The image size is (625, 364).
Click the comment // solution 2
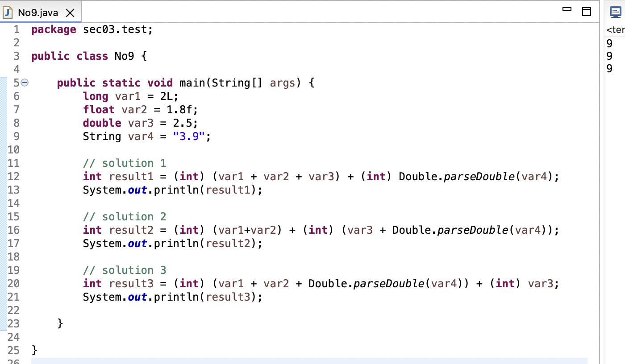click(125, 217)
